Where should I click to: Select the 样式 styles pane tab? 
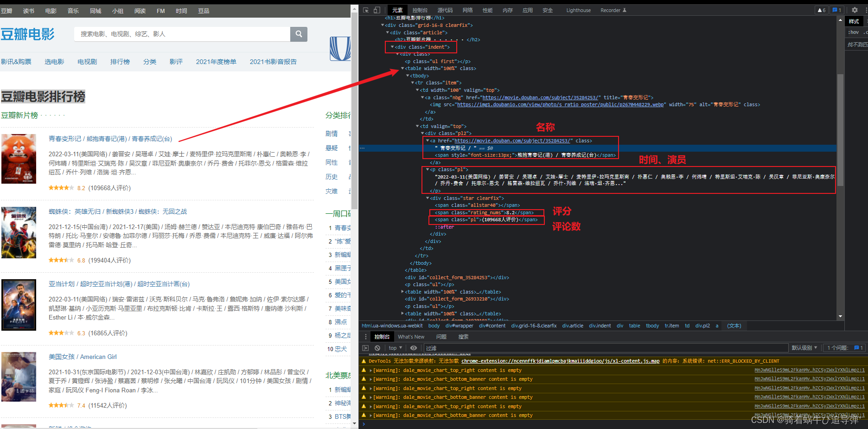pos(854,21)
